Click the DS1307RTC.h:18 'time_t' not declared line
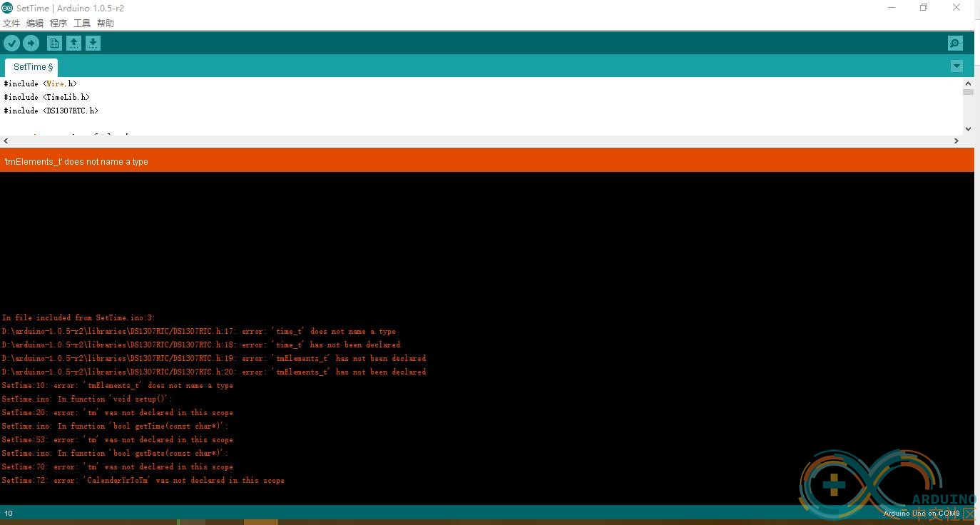Screen dimensions: 980x525 tap(200, 345)
